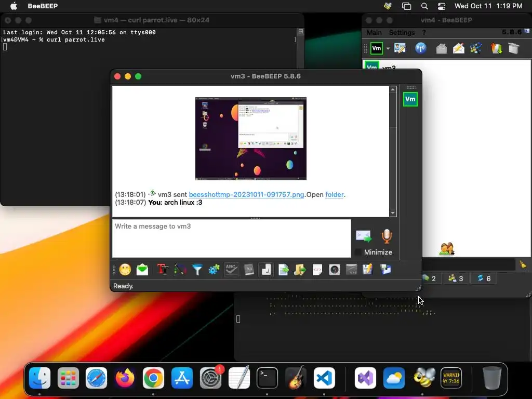Open the beesshottmp-20231011-091757.png link
This screenshot has height=399, width=532.
tap(246, 194)
